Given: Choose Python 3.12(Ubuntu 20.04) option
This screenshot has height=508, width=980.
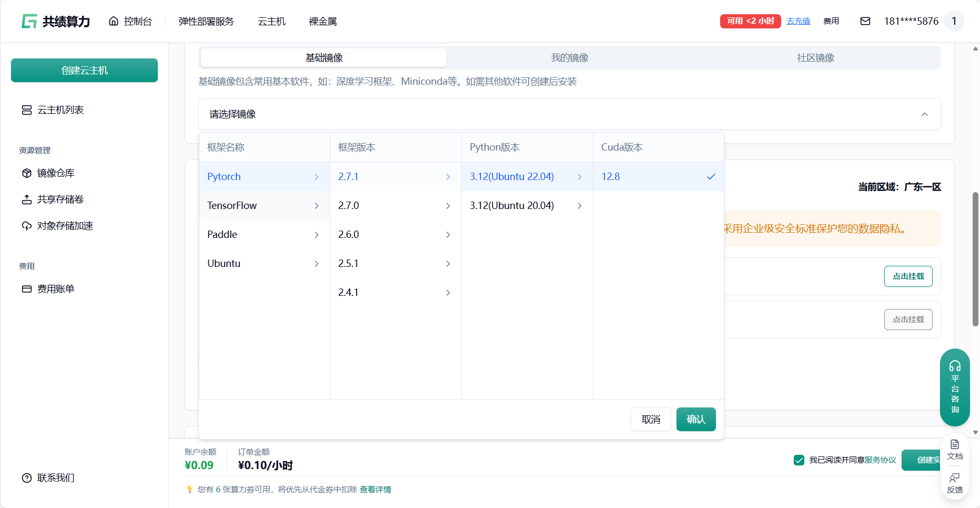Looking at the screenshot, I should coord(526,205).
